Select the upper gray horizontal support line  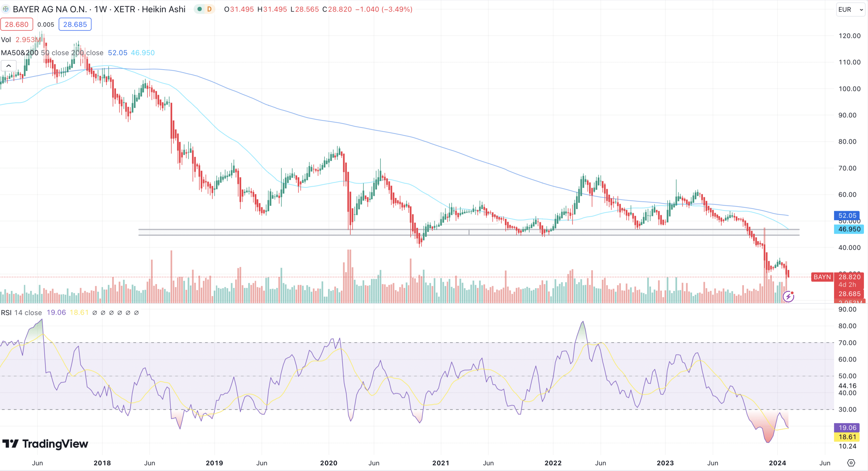469,230
